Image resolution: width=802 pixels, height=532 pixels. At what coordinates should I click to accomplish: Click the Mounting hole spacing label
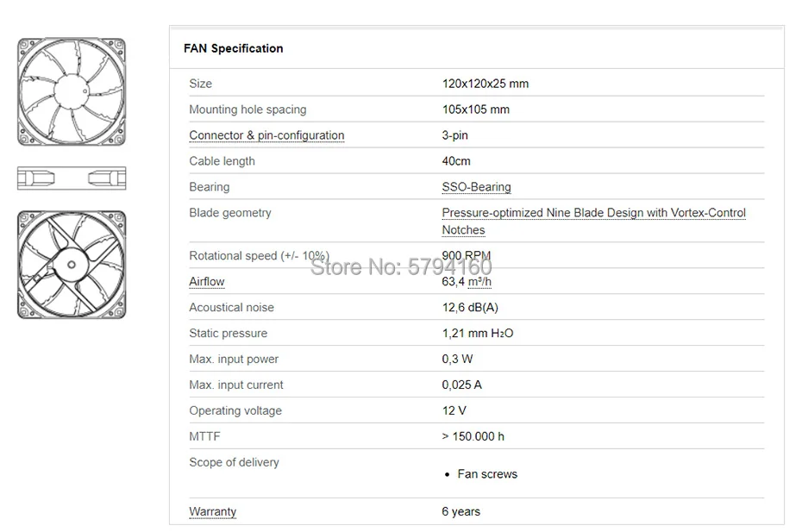247,110
